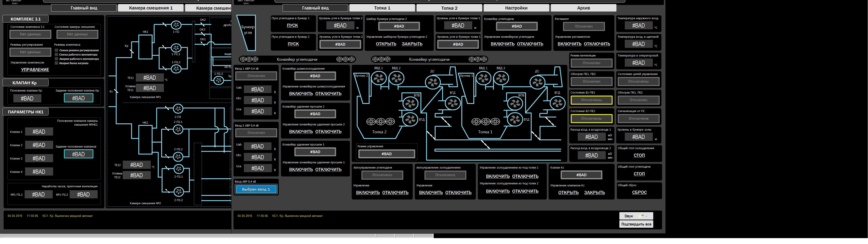Toggle the Авария блока нагрева indicator
Viewport: 868px width, 244px height.
(x=57, y=63)
